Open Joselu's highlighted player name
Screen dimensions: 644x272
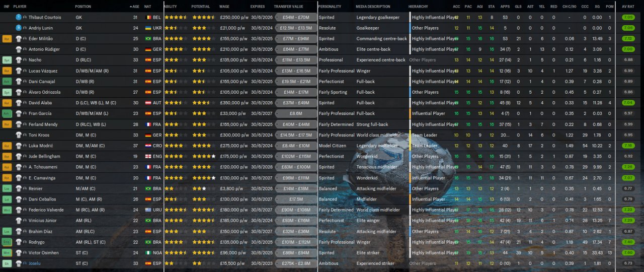(x=35, y=263)
